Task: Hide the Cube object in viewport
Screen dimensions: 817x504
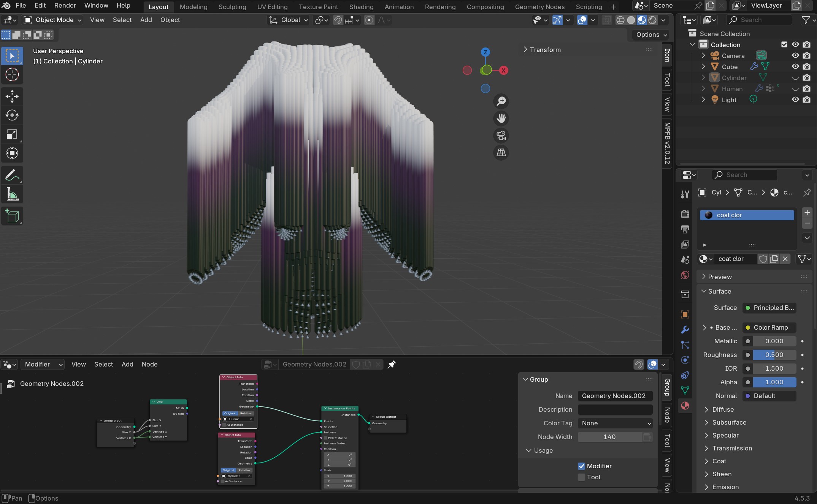Action: (x=795, y=66)
